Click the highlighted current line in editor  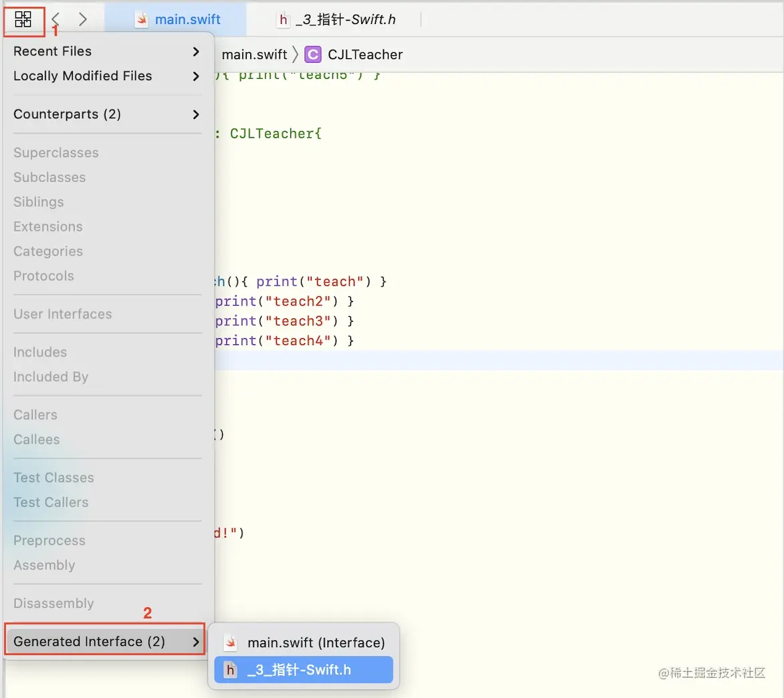click(x=499, y=360)
